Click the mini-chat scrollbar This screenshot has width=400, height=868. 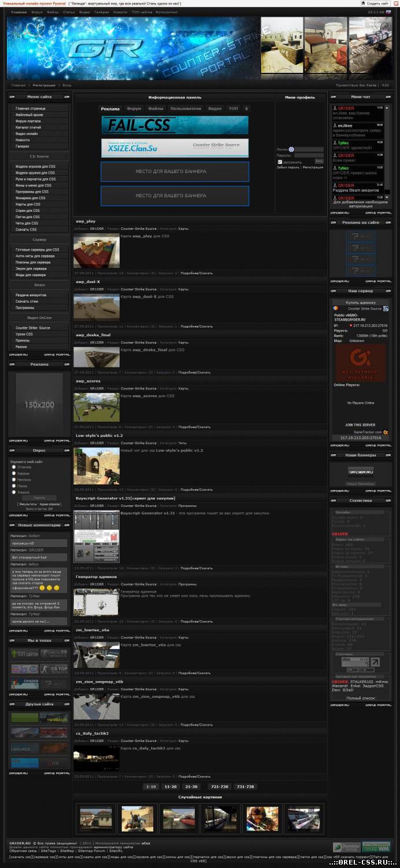click(x=387, y=153)
